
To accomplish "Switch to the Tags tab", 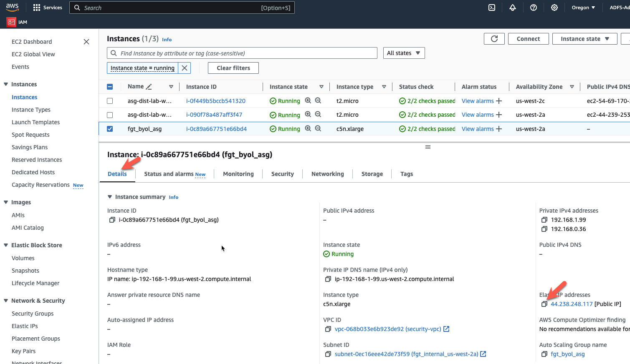I will coord(407,174).
